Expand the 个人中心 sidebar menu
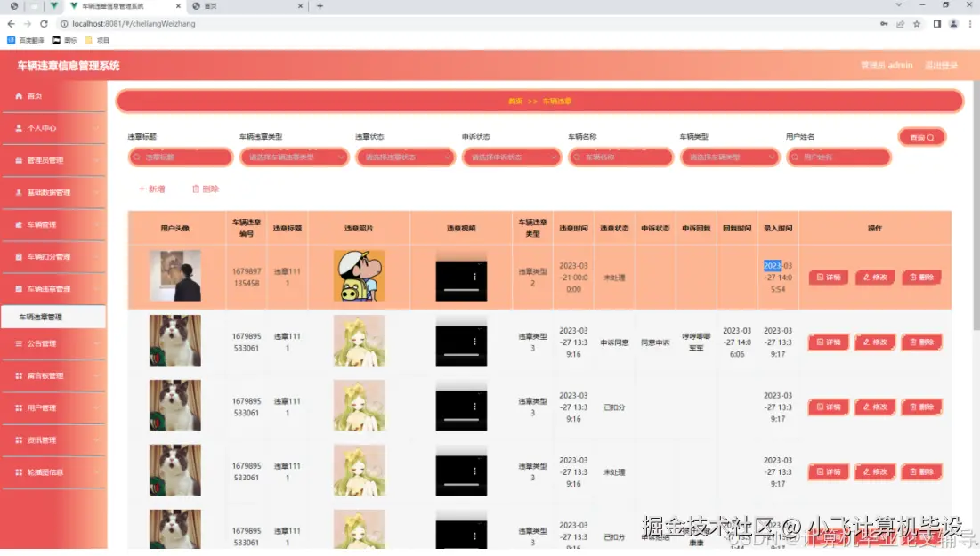Image resolution: width=980 pixels, height=556 pixels. [53, 128]
